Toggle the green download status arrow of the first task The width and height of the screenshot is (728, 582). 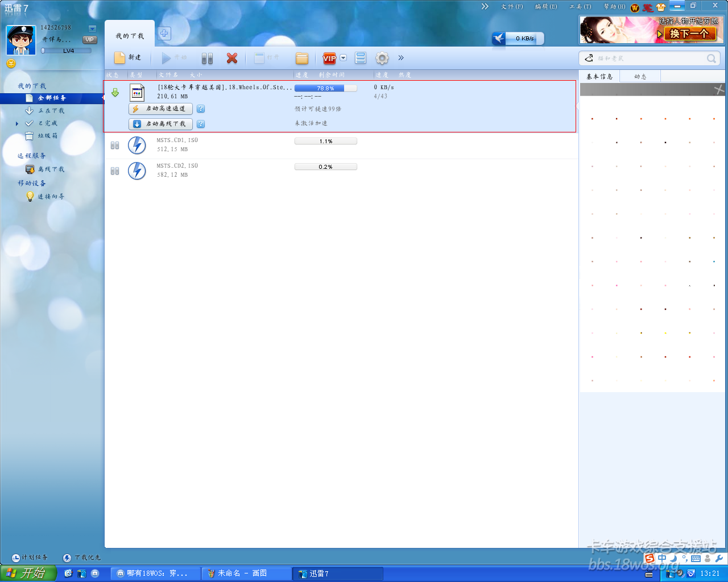pyautogui.click(x=115, y=93)
